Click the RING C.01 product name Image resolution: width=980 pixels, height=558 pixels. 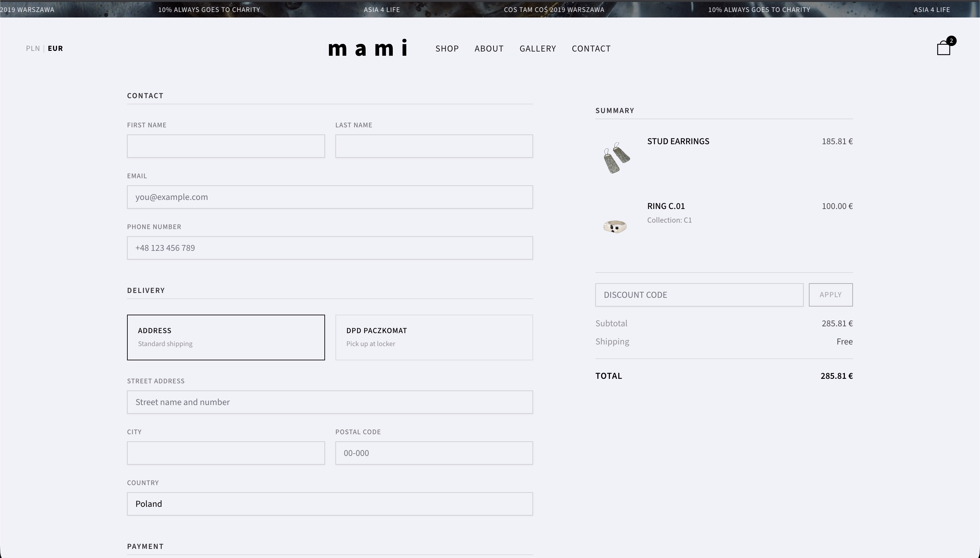[666, 206]
